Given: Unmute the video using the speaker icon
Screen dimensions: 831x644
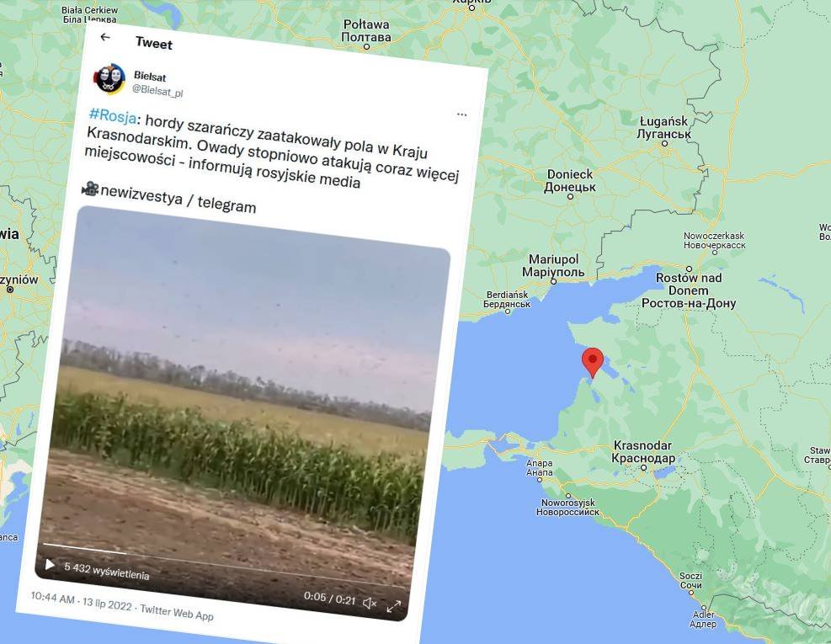Looking at the screenshot, I should point(370,604).
